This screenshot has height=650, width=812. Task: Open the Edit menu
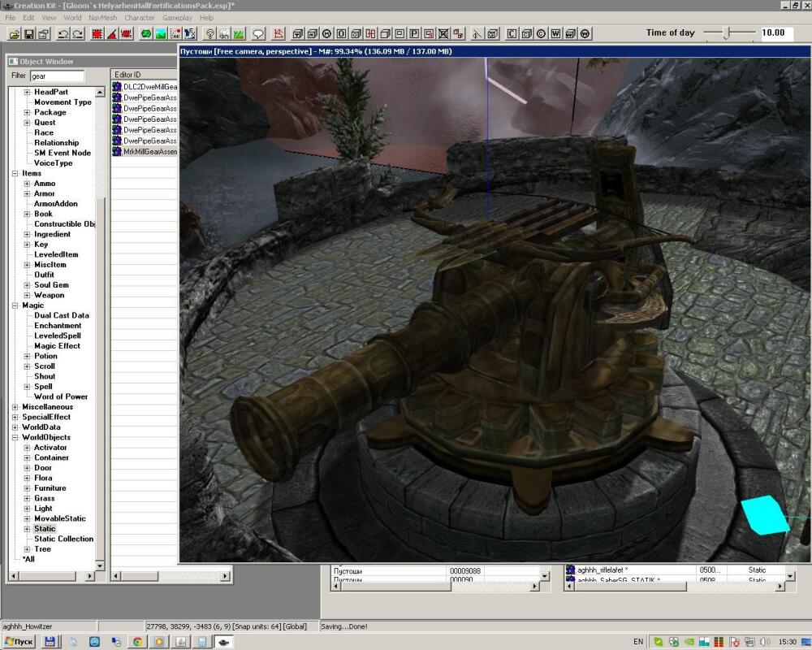tap(28, 18)
